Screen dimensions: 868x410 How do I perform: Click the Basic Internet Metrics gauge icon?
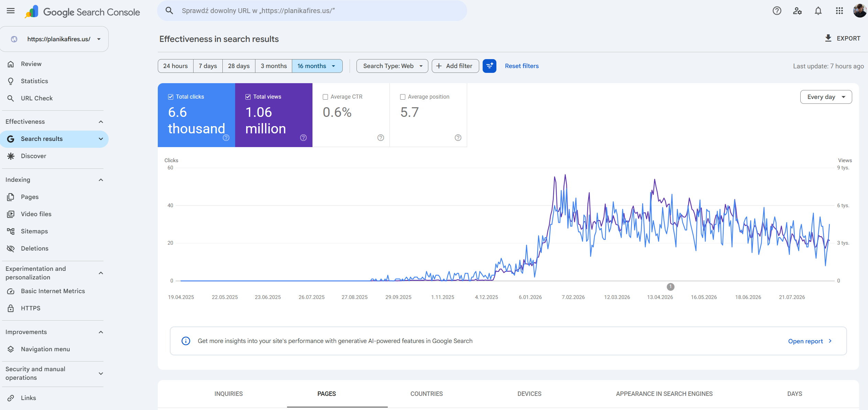[x=11, y=291]
